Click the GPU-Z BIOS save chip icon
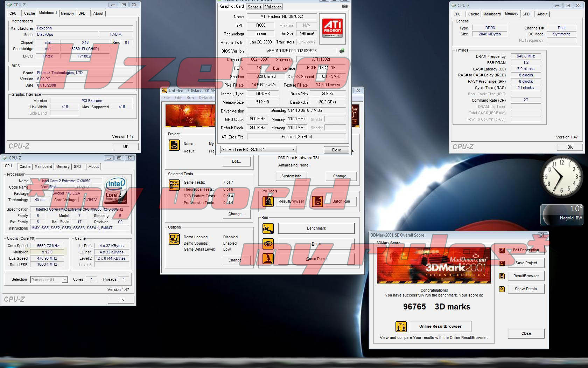 pyautogui.click(x=342, y=51)
